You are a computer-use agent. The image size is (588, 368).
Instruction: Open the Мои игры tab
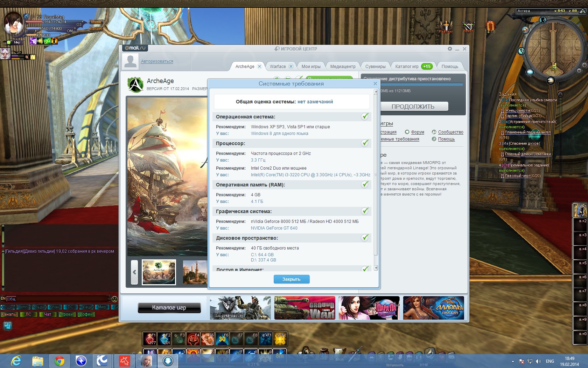pyautogui.click(x=311, y=66)
